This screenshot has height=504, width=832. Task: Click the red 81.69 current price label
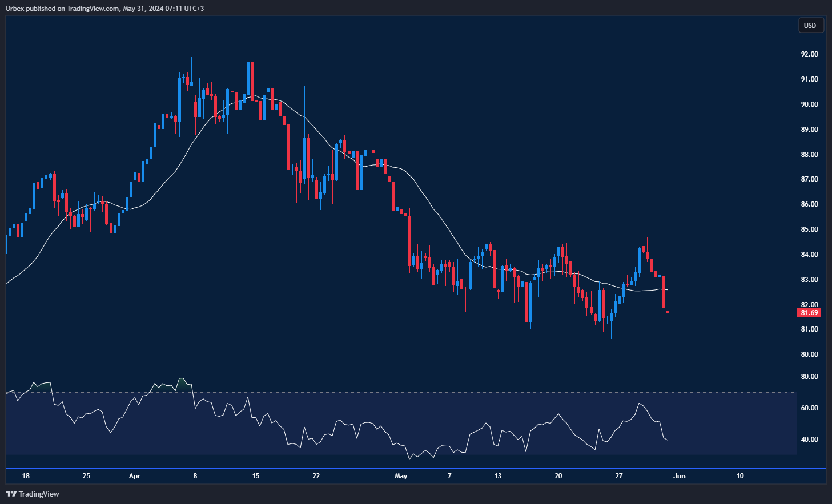point(809,313)
